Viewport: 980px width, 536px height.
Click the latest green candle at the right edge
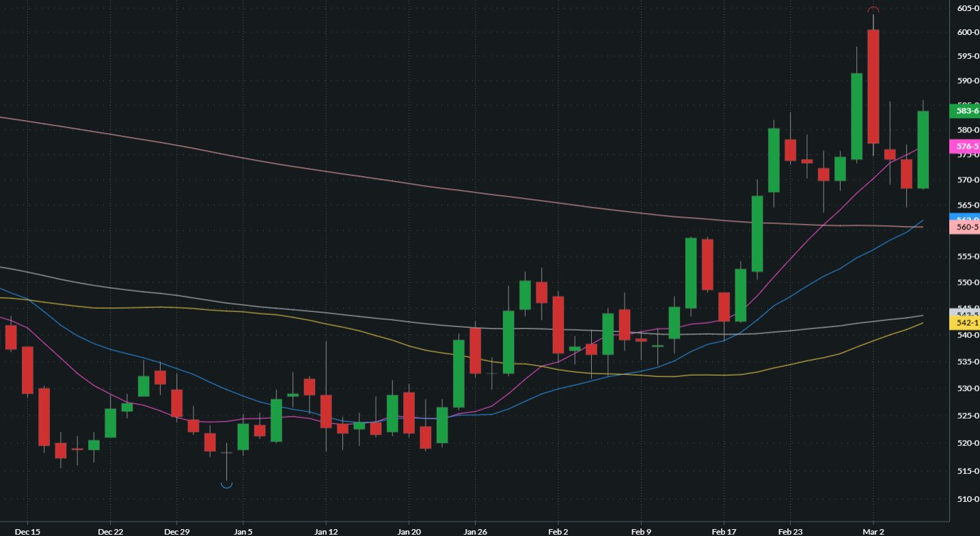click(x=923, y=150)
